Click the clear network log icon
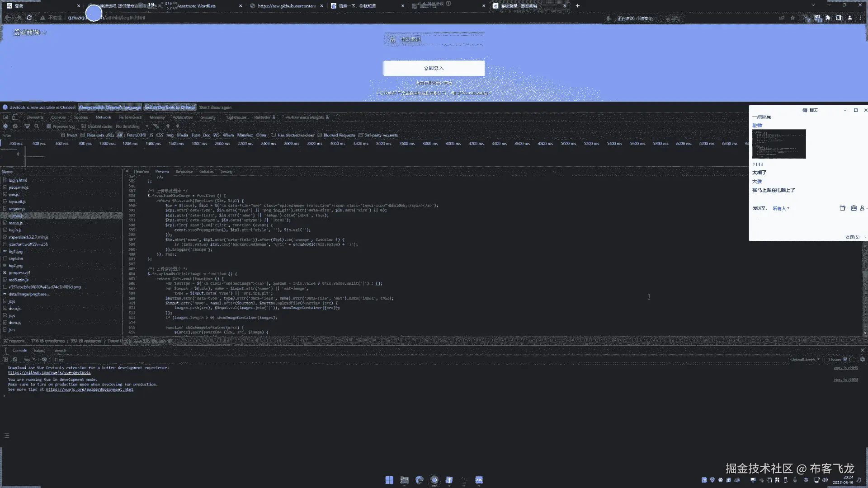 15,127
